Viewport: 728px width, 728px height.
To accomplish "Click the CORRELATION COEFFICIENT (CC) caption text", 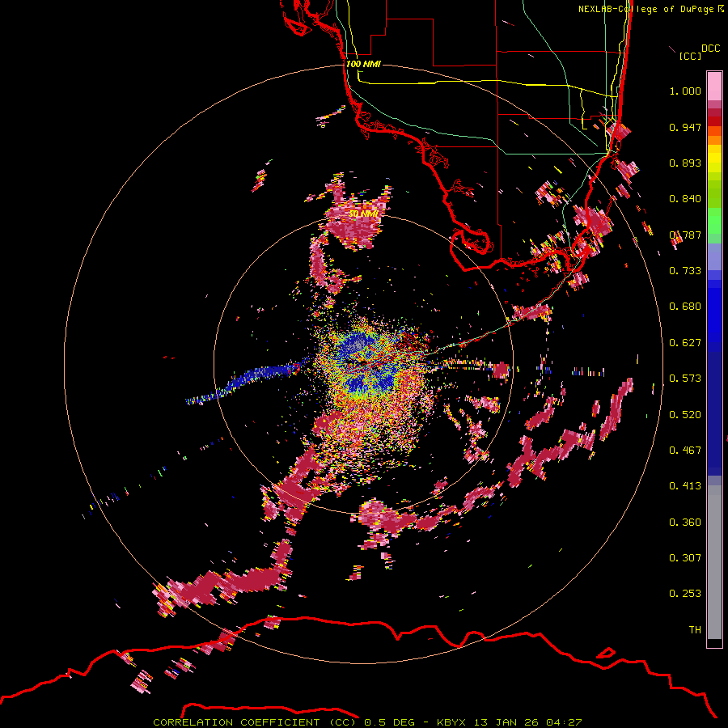I will (x=255, y=722).
